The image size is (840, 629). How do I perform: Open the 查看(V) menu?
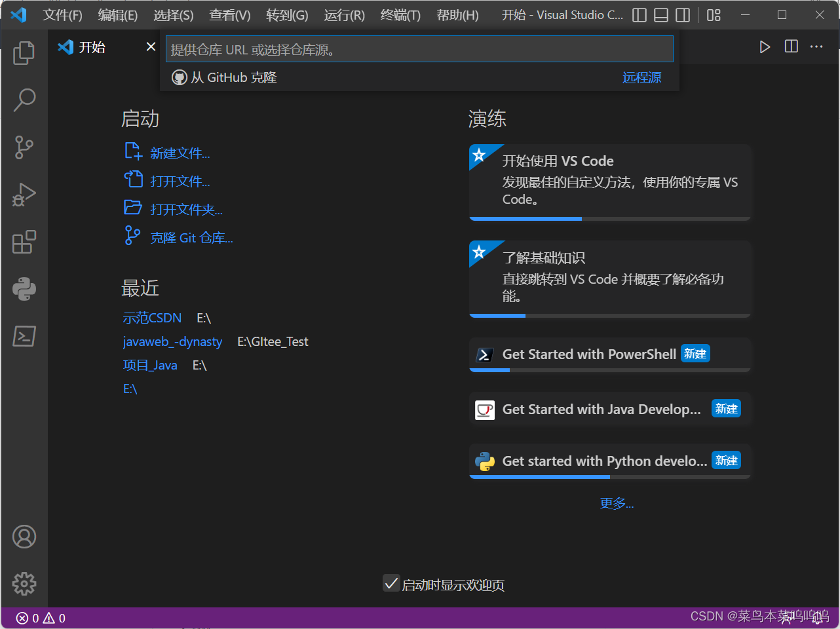coord(230,15)
